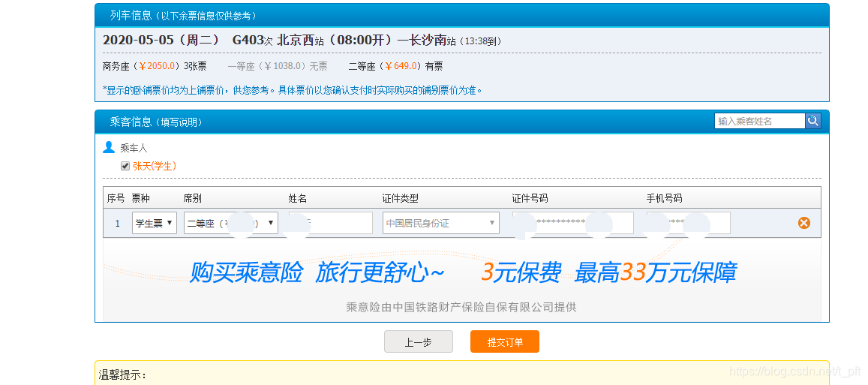Uncheck the 张天(学生) passenger checkbox

(x=125, y=166)
